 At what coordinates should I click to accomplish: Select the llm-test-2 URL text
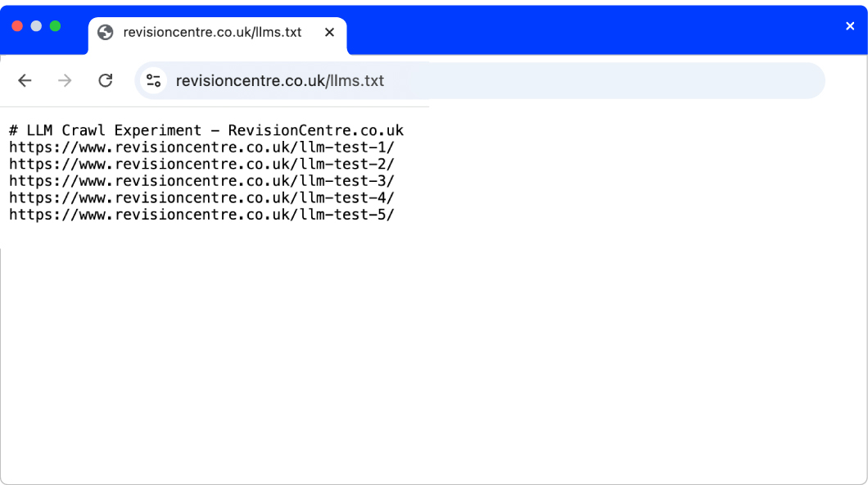(201, 164)
